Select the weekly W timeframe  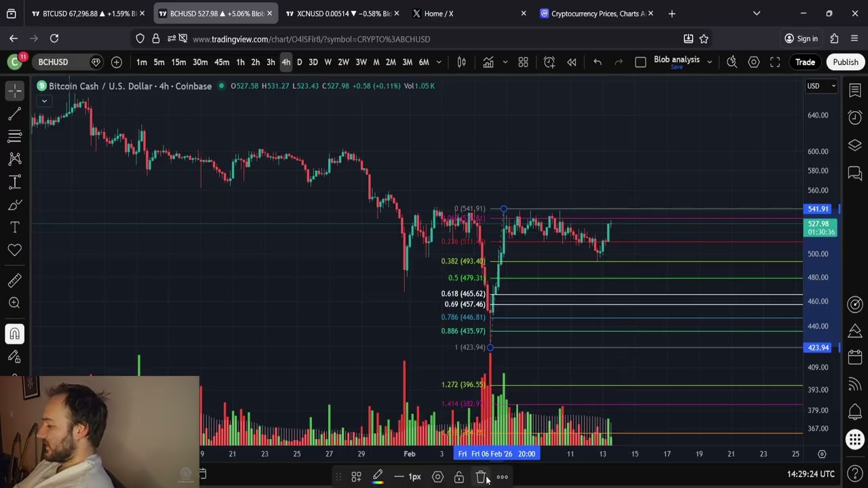pos(328,62)
